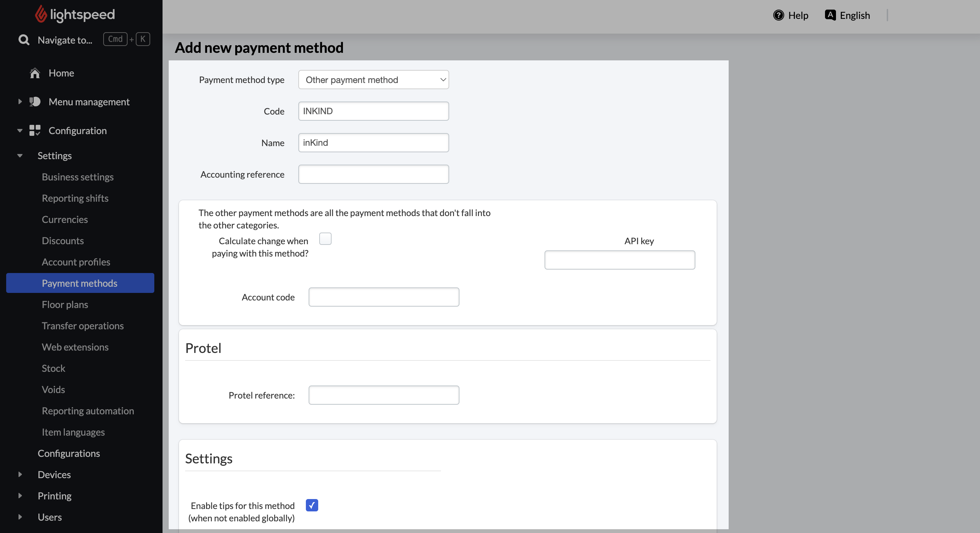Open the Help link
Screen dimensions: 980x533
coord(790,15)
